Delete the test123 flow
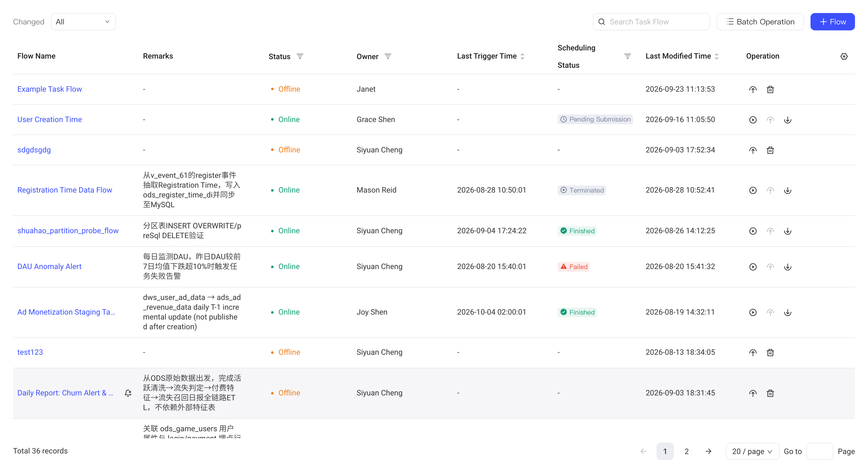 click(770, 352)
